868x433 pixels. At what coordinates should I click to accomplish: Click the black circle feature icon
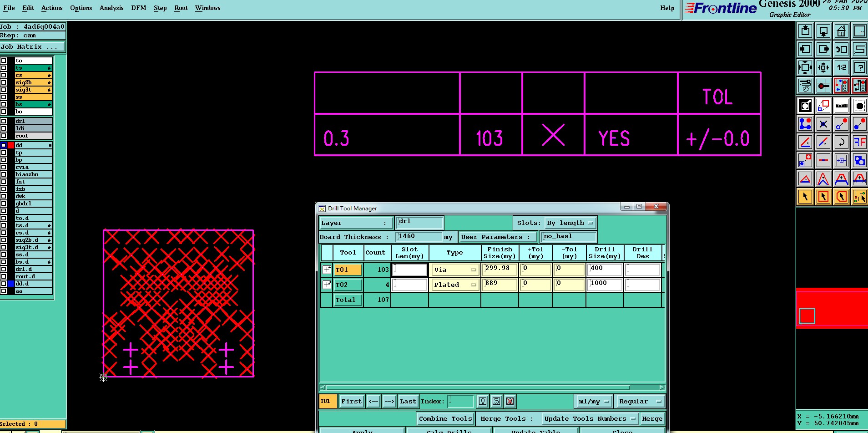tap(860, 106)
